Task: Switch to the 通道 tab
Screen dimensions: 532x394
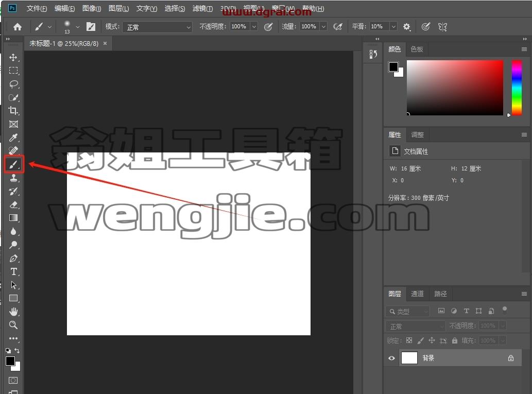Action: pyautogui.click(x=417, y=294)
